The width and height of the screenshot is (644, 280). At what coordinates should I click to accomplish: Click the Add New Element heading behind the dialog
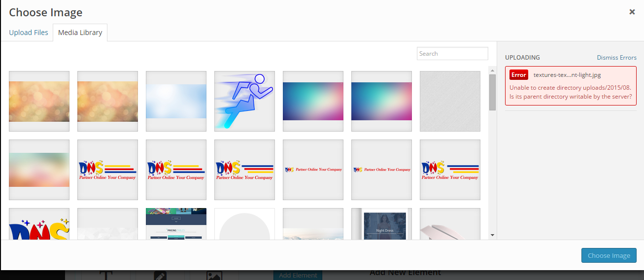pos(405,273)
